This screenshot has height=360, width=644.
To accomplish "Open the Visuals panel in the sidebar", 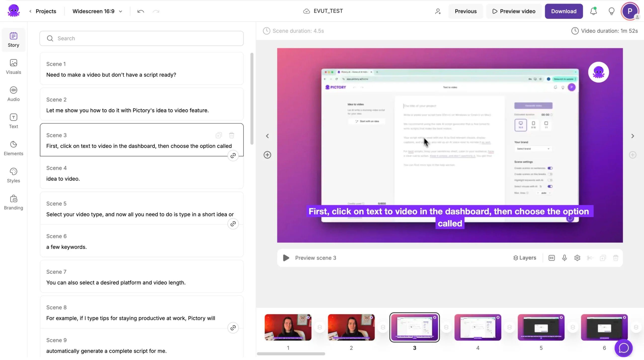I will 13,67.
